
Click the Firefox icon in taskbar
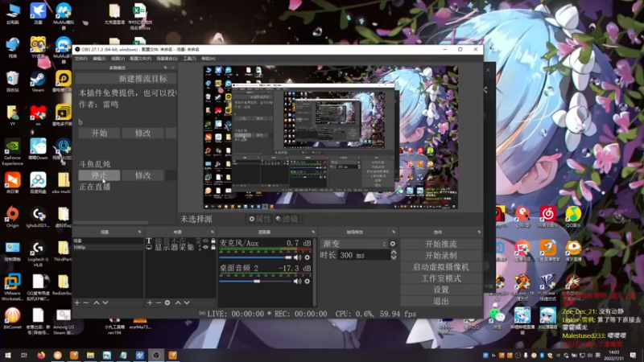(x=41, y=355)
